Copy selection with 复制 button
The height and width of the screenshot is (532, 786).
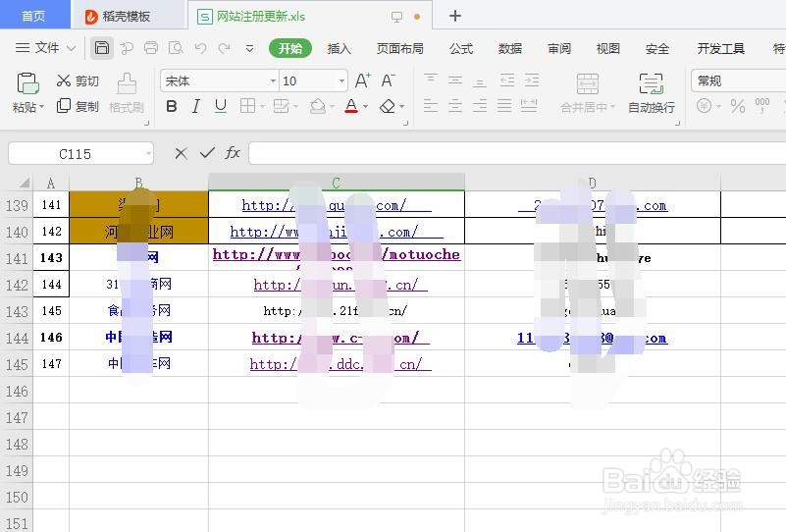78,106
